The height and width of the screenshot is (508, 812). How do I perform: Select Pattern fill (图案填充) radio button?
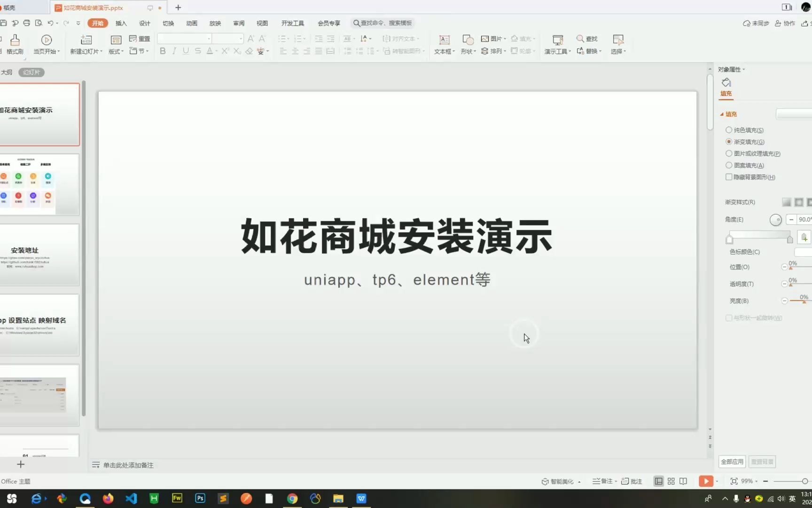click(729, 165)
